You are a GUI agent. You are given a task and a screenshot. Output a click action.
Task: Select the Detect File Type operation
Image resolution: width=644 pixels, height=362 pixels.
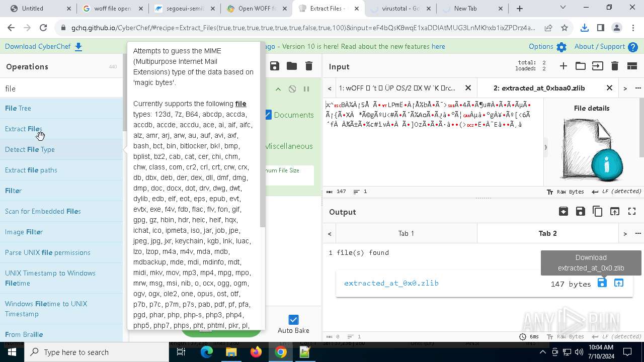click(x=61, y=149)
